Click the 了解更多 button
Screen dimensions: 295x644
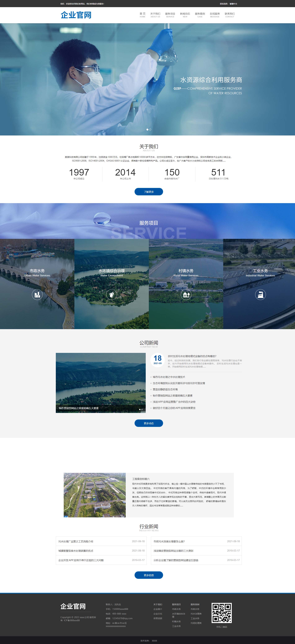[x=149, y=192]
